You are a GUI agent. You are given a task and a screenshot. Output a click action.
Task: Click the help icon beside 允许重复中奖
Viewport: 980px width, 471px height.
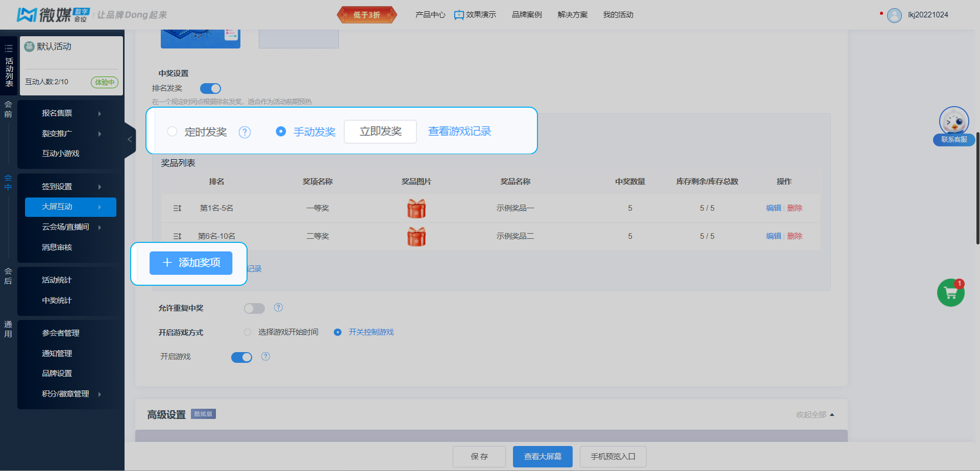click(278, 307)
